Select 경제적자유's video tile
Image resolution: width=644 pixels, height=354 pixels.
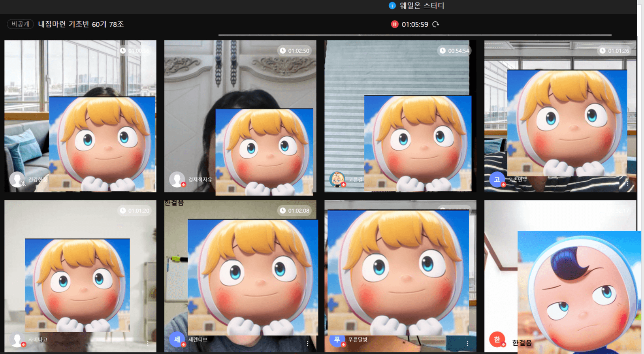pyautogui.click(x=240, y=116)
